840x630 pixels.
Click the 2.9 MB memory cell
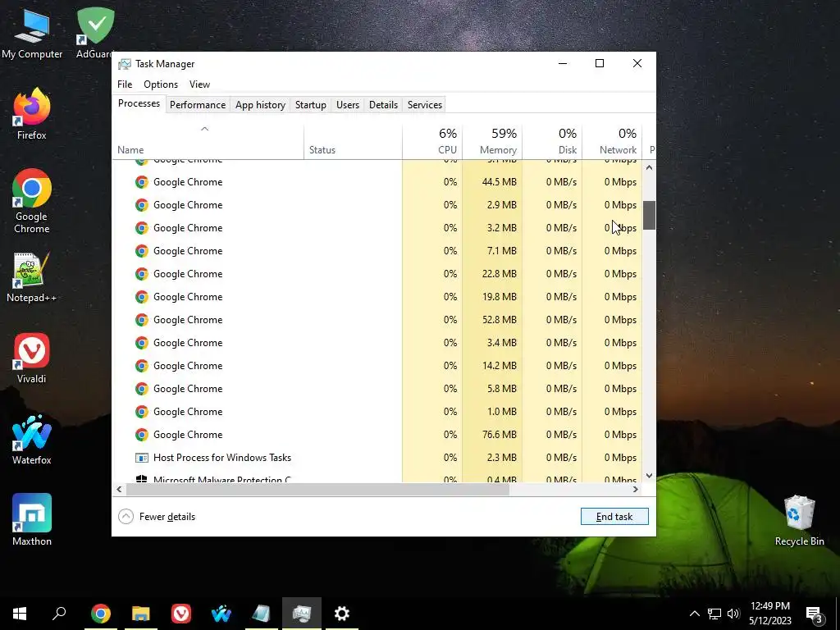pos(492,205)
